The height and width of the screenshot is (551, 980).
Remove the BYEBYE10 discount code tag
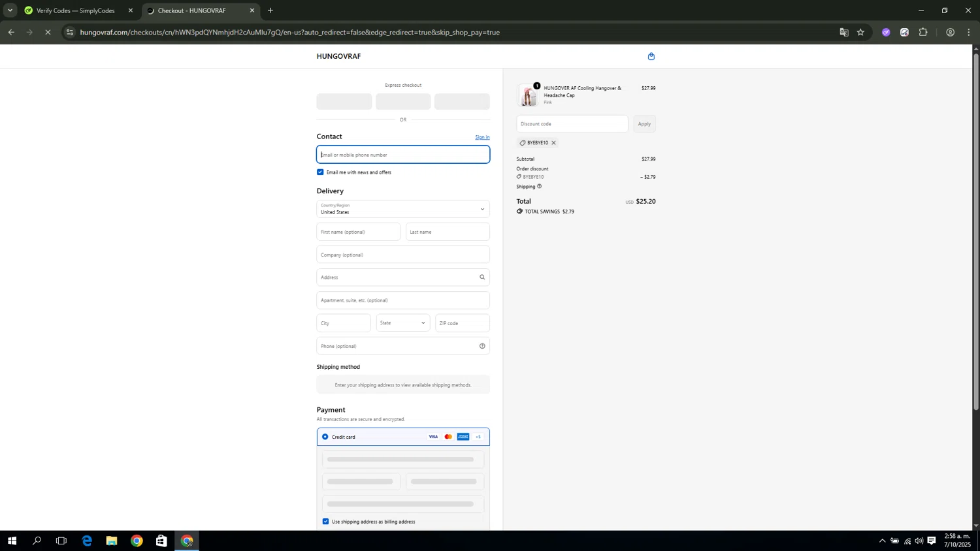(x=553, y=143)
